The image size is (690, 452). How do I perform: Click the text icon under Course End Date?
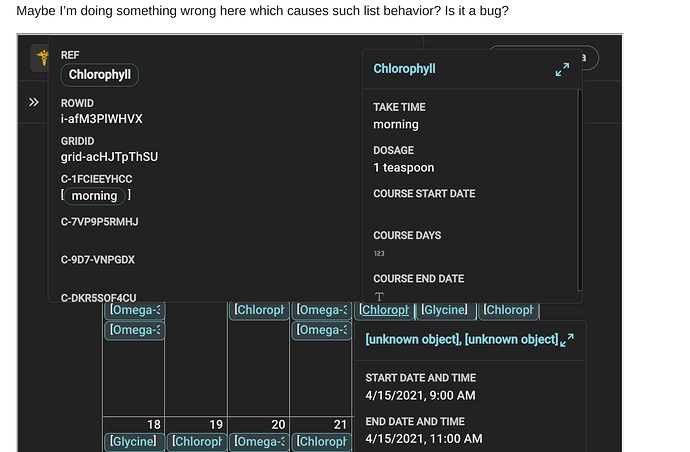pos(379,296)
